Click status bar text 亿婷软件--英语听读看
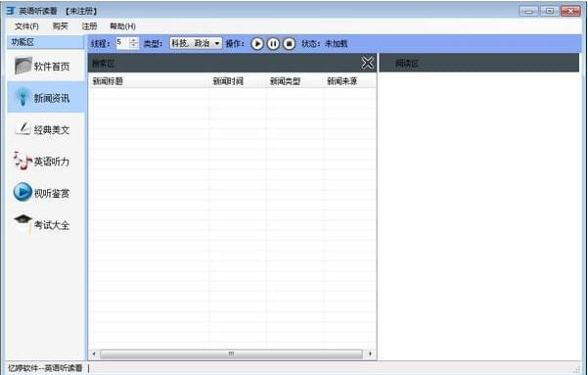 tap(45, 368)
